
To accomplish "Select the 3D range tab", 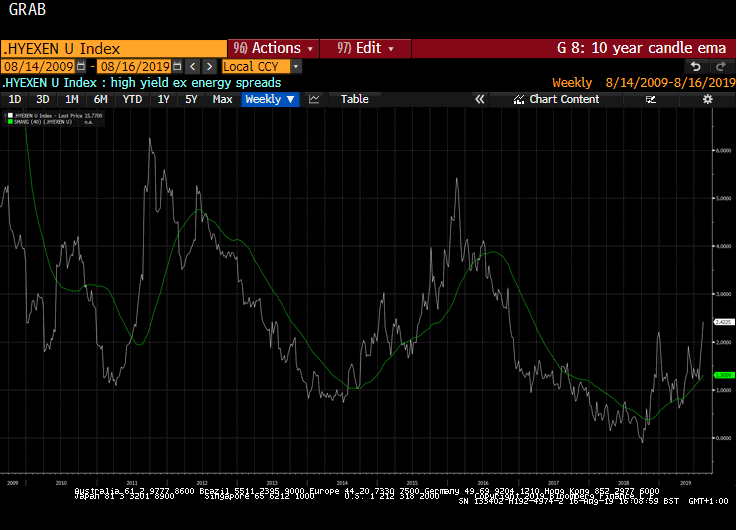I will coord(43,99).
